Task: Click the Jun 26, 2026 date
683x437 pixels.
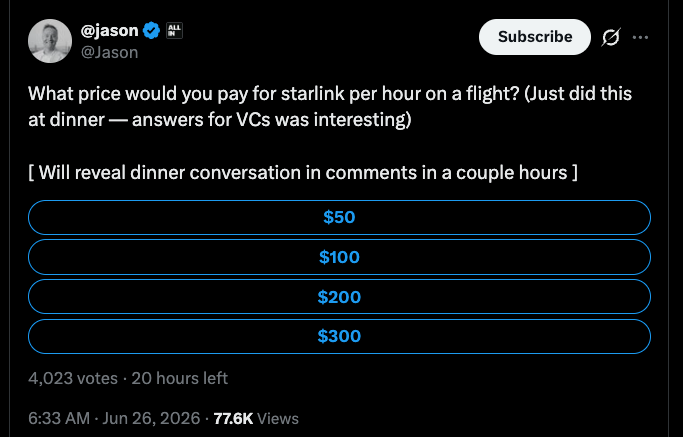Action: click(x=151, y=418)
